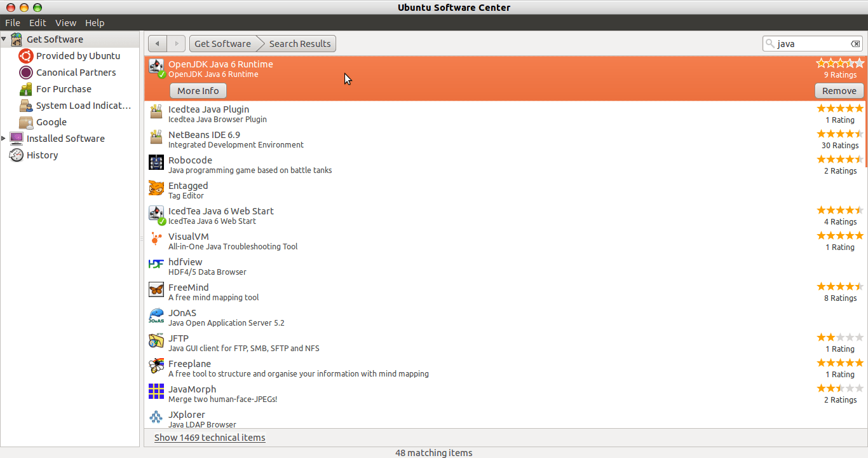The width and height of the screenshot is (868, 458).
Task: Click the Entagged tag editor icon
Action: pos(156,188)
